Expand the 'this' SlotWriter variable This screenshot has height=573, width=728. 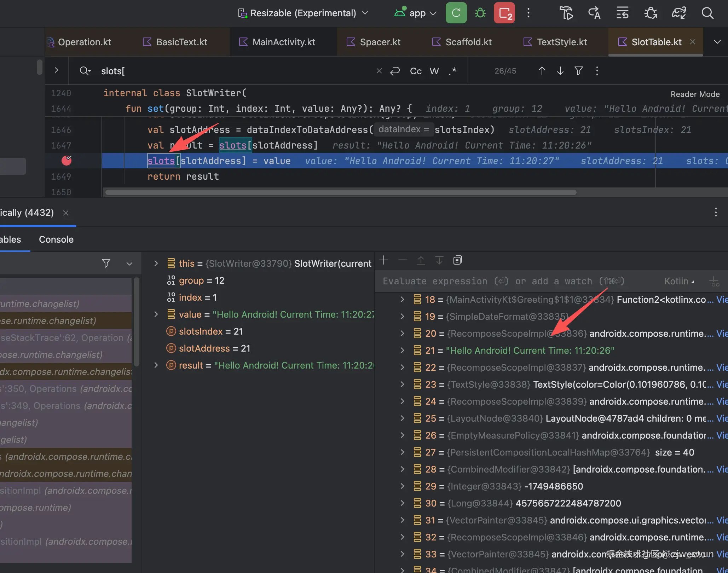[156, 264]
